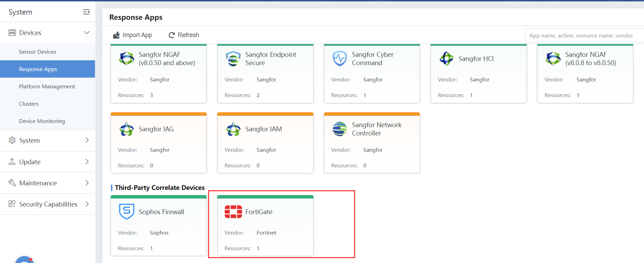Click the Sangfor HCI logo
The width and height of the screenshot is (644, 263).
[x=447, y=59]
